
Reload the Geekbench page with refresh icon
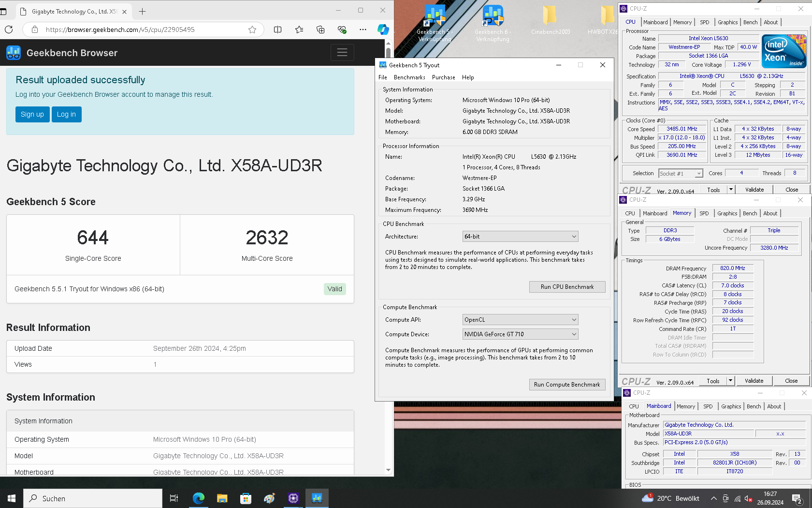pos(9,30)
